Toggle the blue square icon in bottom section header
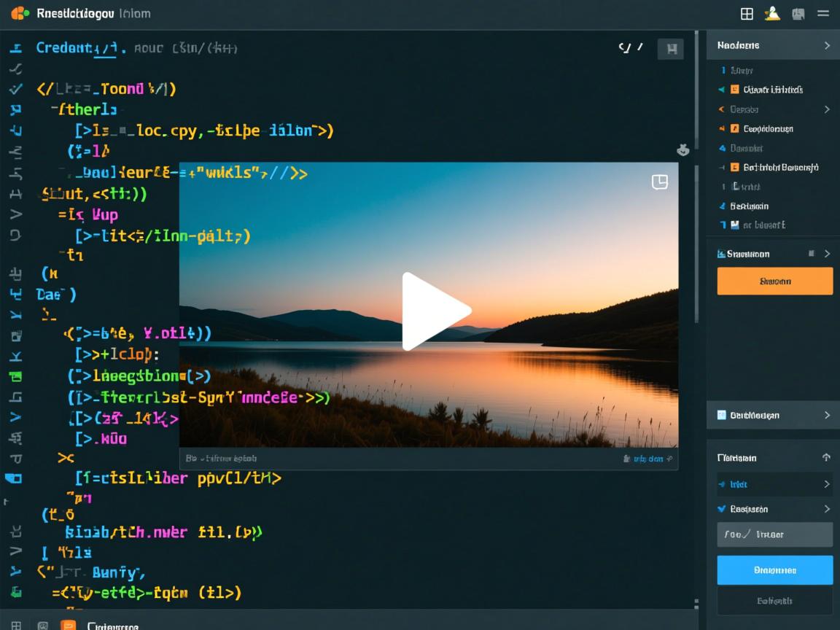 tap(722, 415)
